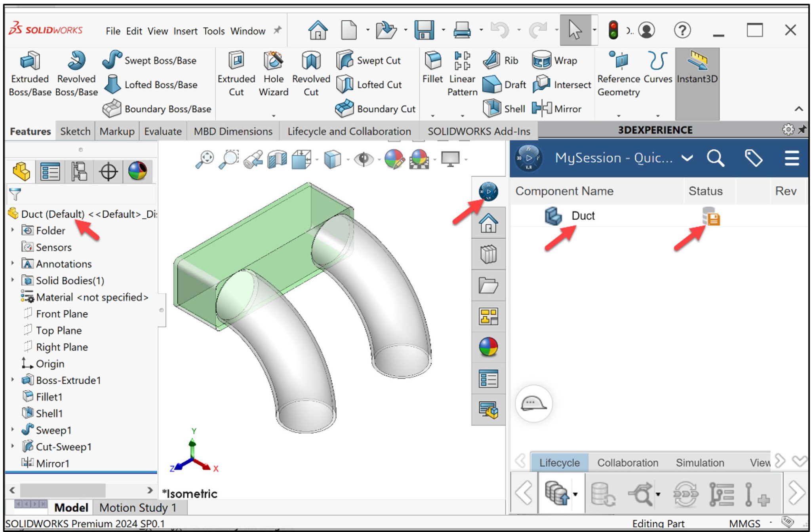Viewport: 811px width, 532px height.
Task: Toggle Hide/Show Items visibility eye icon
Action: coord(363,158)
